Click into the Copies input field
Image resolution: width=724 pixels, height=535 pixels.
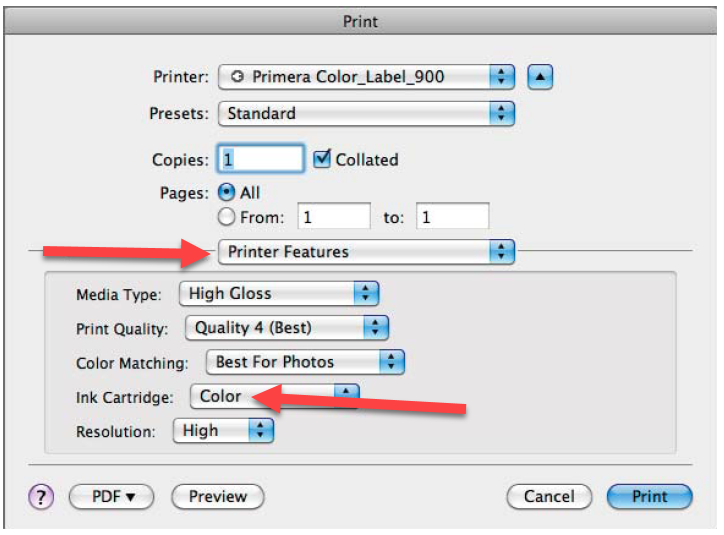pos(260,159)
